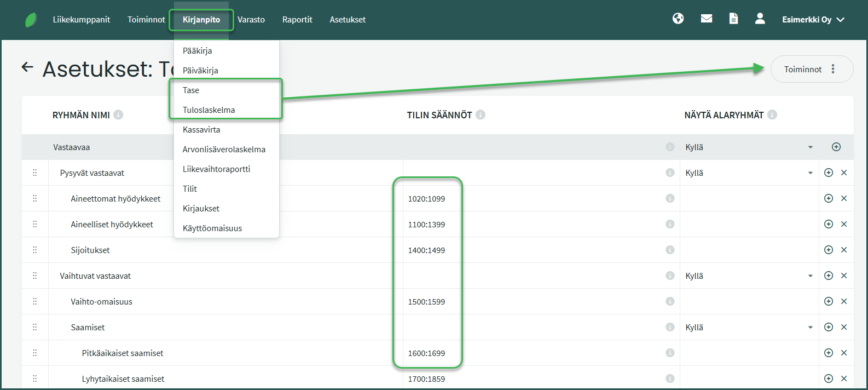Screen dimensions: 868x390
Task: Click info icon next to Ryhmän nimi
Action: click(118, 115)
